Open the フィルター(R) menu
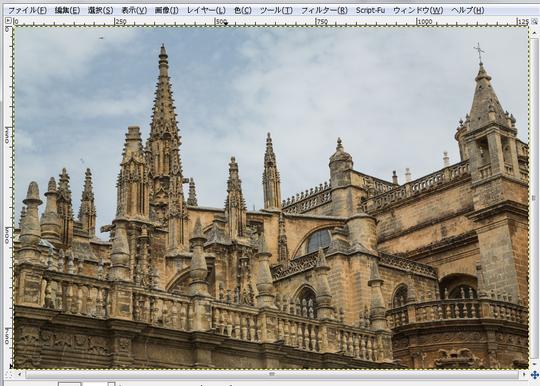The height and width of the screenshot is (386, 540). click(324, 10)
